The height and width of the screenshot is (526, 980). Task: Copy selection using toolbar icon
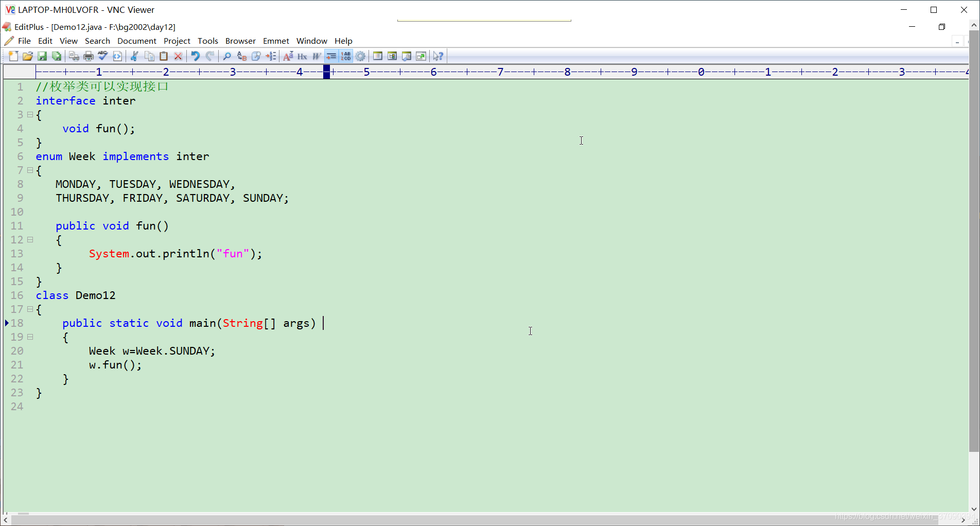pyautogui.click(x=149, y=56)
